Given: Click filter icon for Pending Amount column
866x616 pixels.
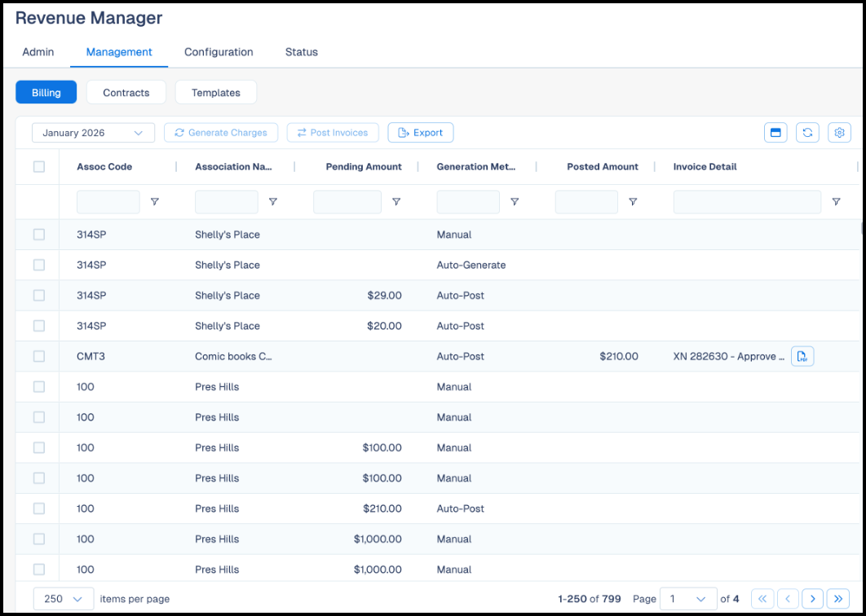Looking at the screenshot, I should click(396, 202).
